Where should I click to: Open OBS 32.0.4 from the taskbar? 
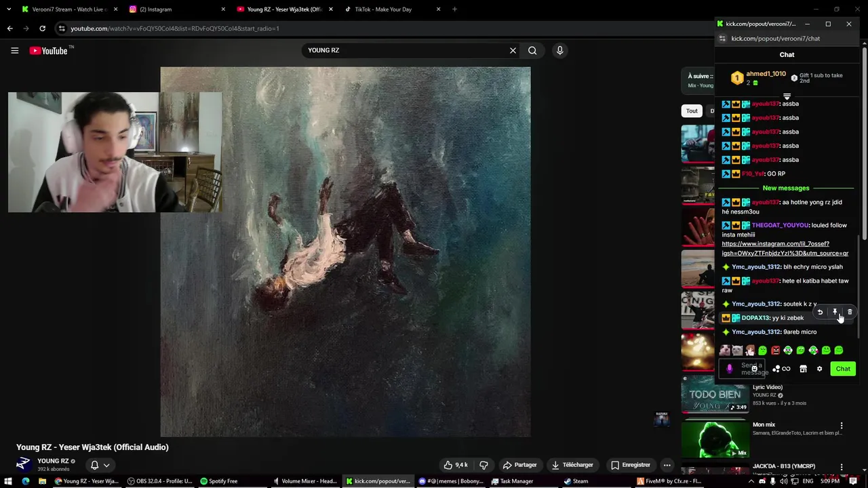[160, 481]
